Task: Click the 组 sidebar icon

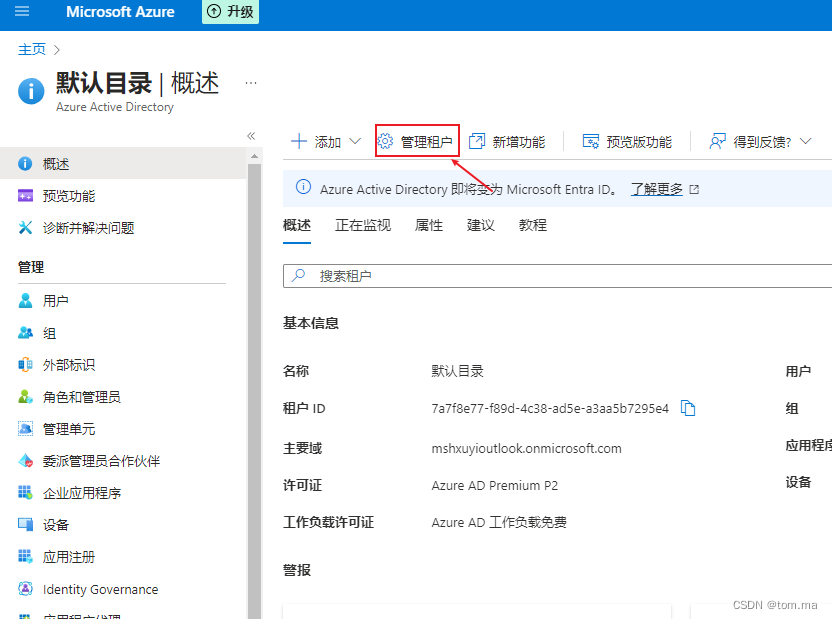Action: coord(25,333)
